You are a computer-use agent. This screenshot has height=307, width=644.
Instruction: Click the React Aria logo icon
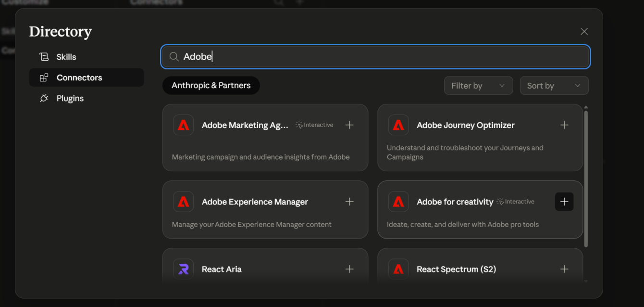(183, 269)
